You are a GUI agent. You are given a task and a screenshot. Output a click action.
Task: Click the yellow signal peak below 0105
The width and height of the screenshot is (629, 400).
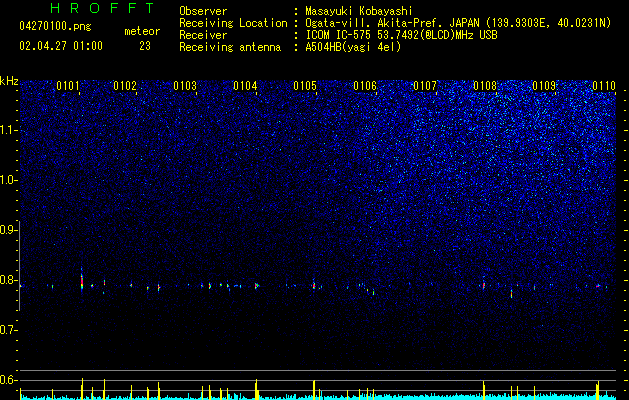[314, 390]
